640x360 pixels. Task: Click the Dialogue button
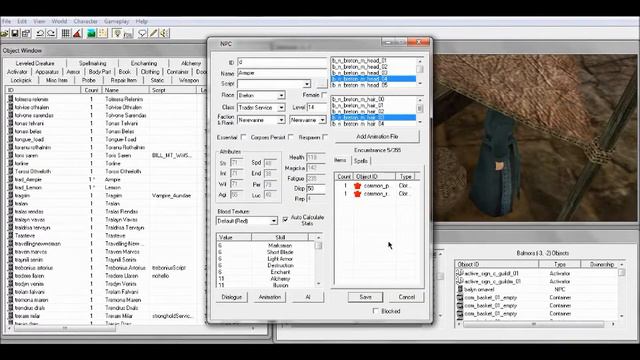click(x=231, y=297)
